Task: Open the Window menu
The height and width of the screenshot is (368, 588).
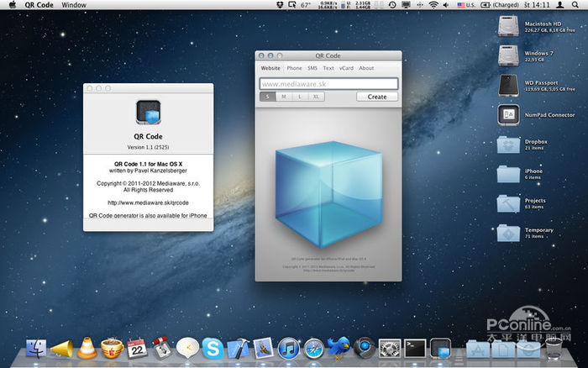Action: (x=74, y=5)
